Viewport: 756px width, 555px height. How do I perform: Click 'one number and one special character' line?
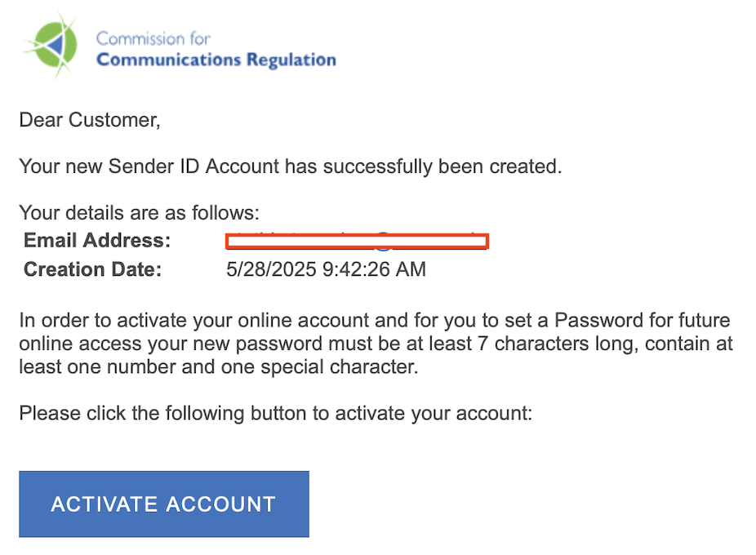[x=219, y=367]
